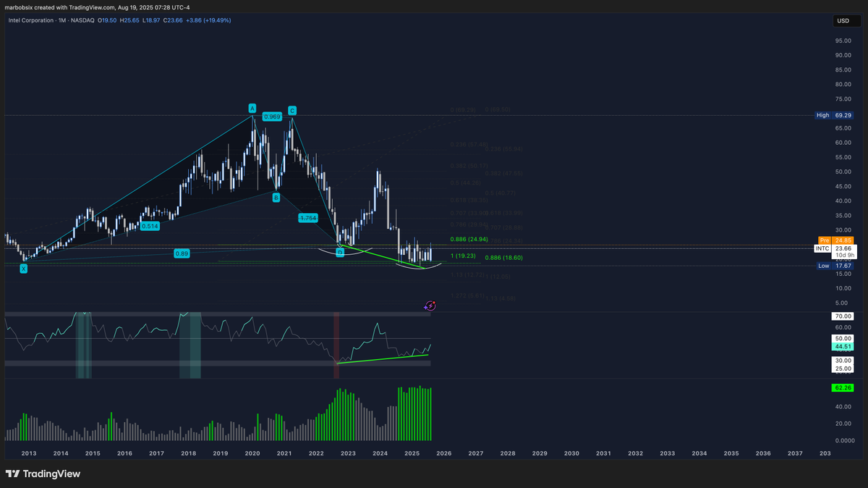Select pattern point label A
This screenshot has width=868, height=488.
click(x=252, y=108)
